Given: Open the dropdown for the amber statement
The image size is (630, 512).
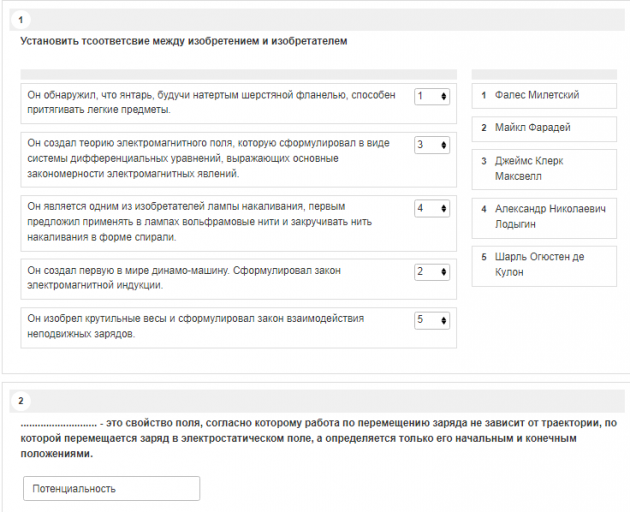Looking at the screenshot, I should tap(433, 96).
